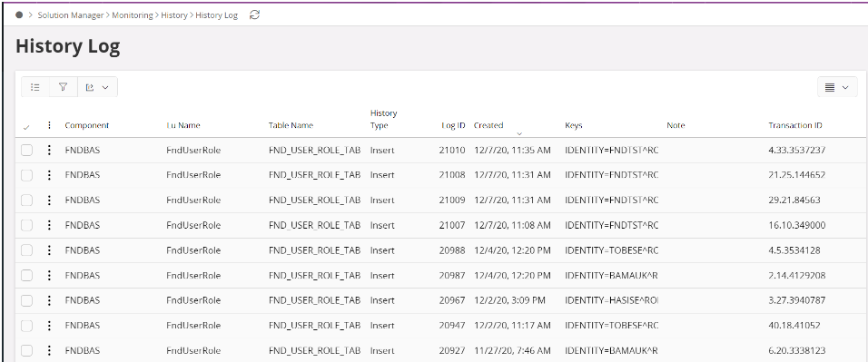This screenshot has height=362, width=868.
Task: Open the table view layout dropdown
Action: pyautogui.click(x=837, y=87)
